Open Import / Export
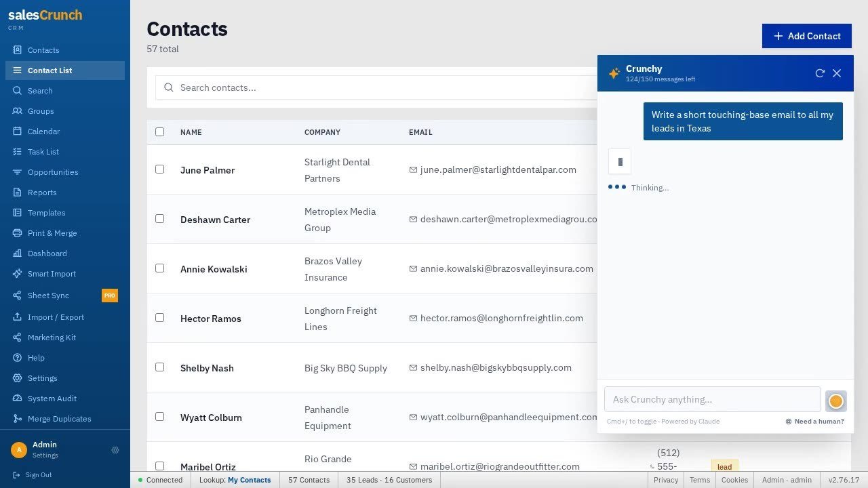Screen dimensions: 868x488 coord(65,317)
